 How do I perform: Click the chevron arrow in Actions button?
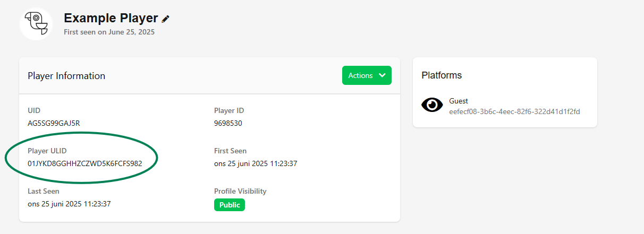tap(382, 75)
